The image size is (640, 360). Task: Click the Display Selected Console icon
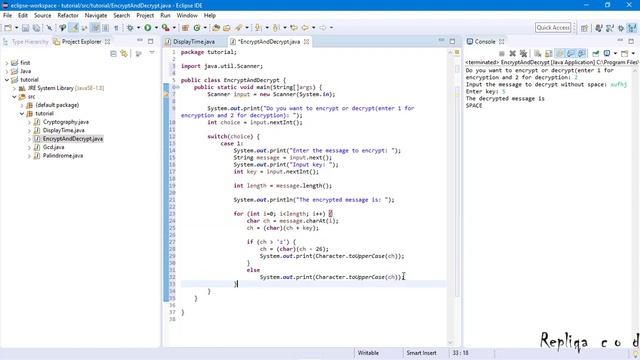tap(607, 53)
